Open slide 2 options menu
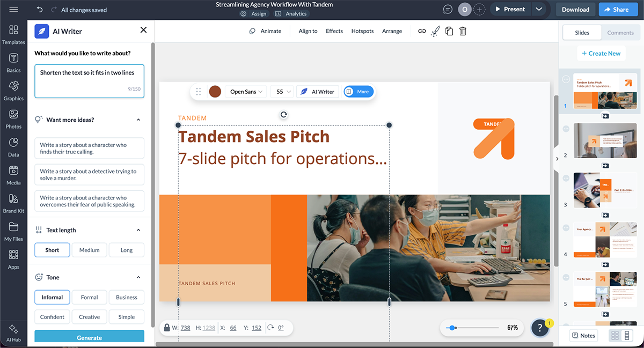Viewport: 644px width, 348px height. pyautogui.click(x=566, y=129)
